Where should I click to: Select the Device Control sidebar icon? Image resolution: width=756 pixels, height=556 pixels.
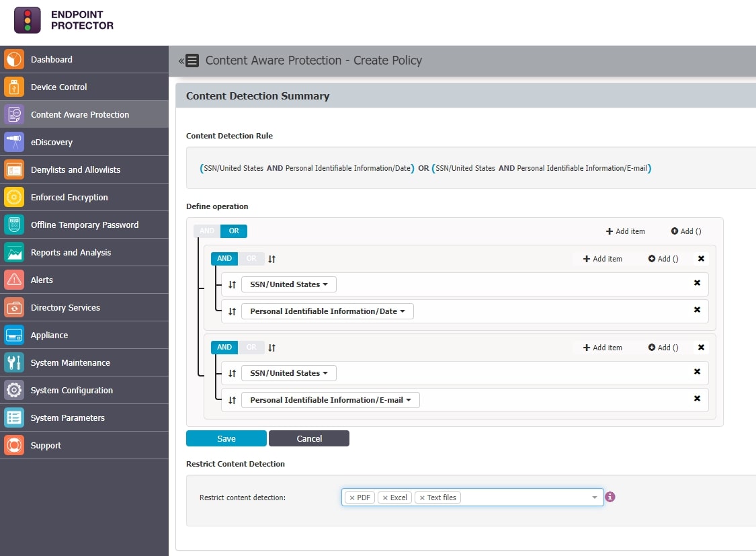(x=13, y=87)
